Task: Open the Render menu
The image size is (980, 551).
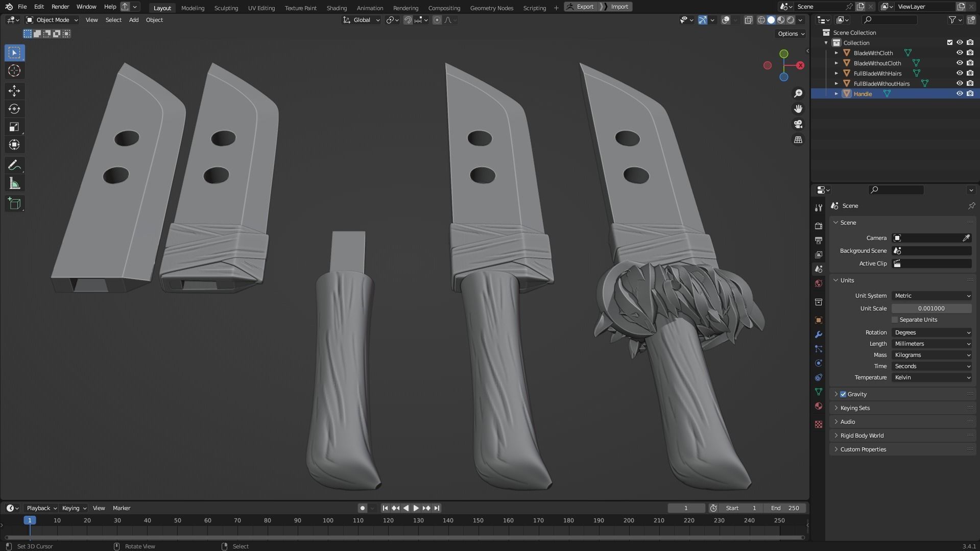Action: pyautogui.click(x=60, y=7)
